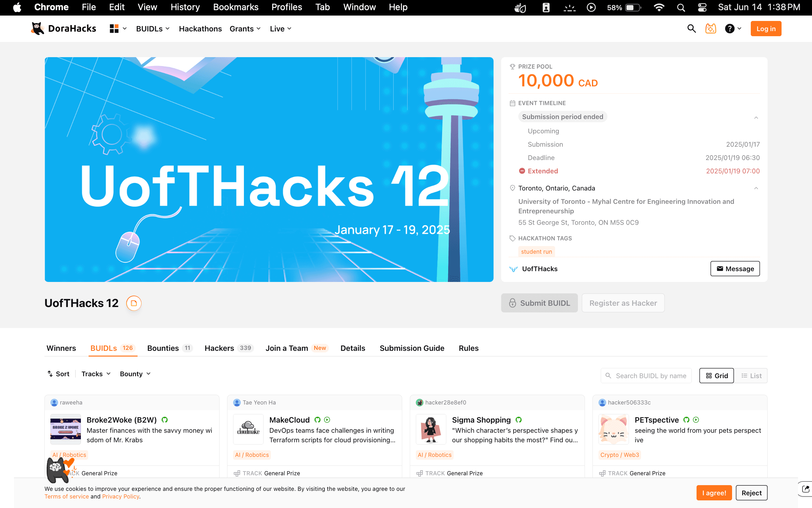Open macOS Spotlight search in the menu bar

coord(681,7)
